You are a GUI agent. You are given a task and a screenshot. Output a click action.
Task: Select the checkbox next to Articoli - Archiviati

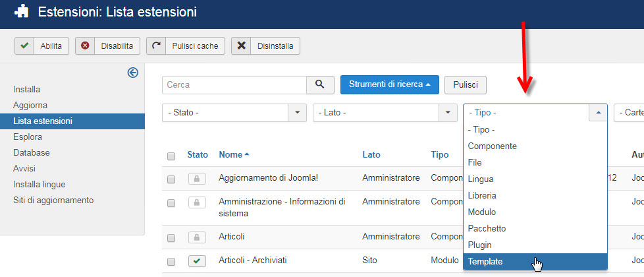coord(171,261)
